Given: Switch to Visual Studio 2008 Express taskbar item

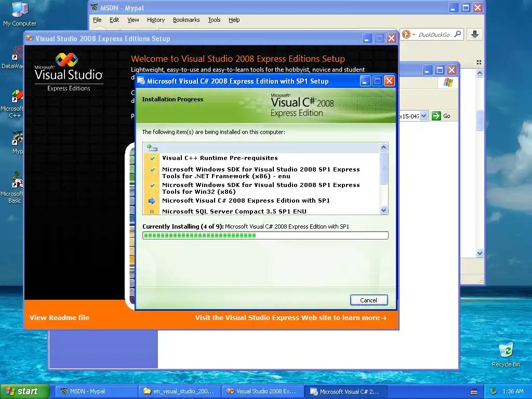Looking at the screenshot, I should (262, 391).
